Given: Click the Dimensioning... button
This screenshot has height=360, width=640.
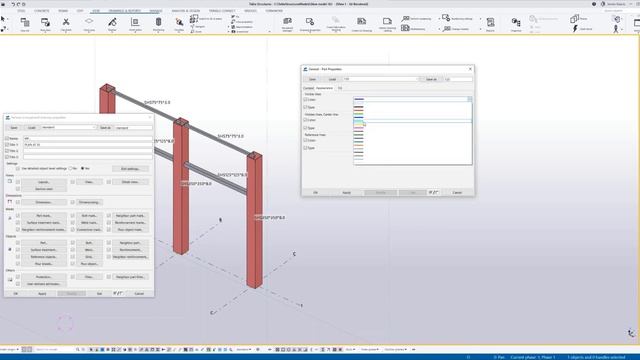Looking at the screenshot, I should (x=89, y=202).
